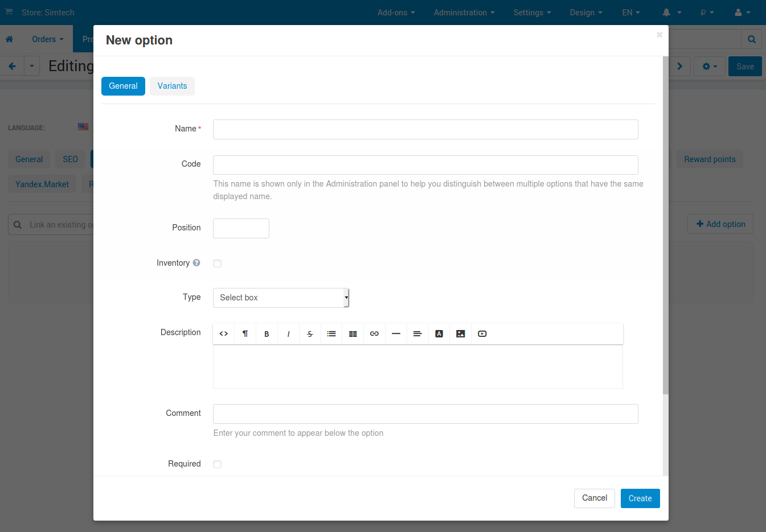Go to the admin home icon
Viewport: 766px width, 532px height.
click(x=9, y=39)
